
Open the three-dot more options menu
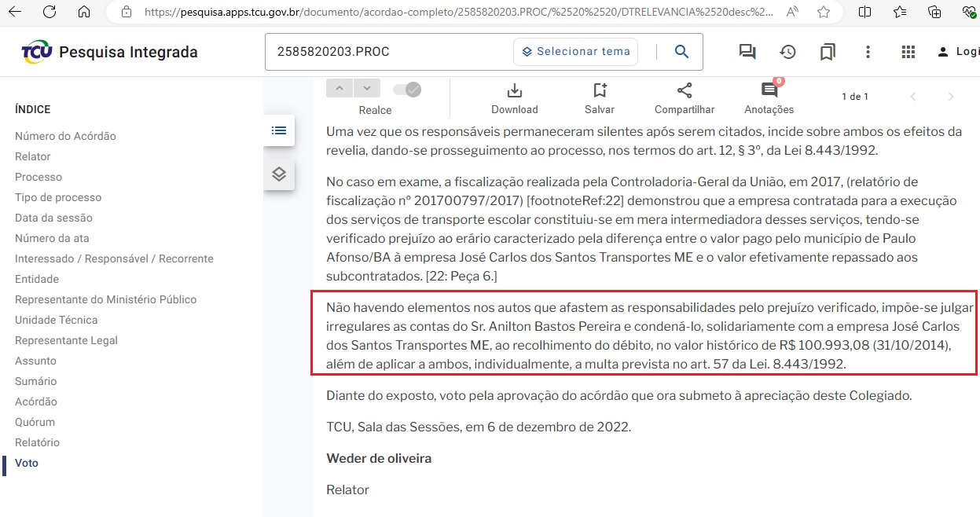pos(868,52)
